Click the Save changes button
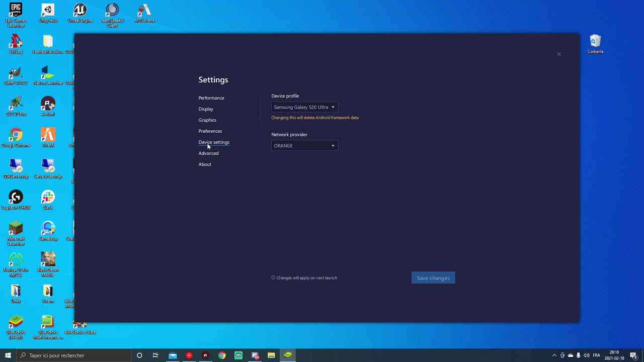 click(x=433, y=278)
